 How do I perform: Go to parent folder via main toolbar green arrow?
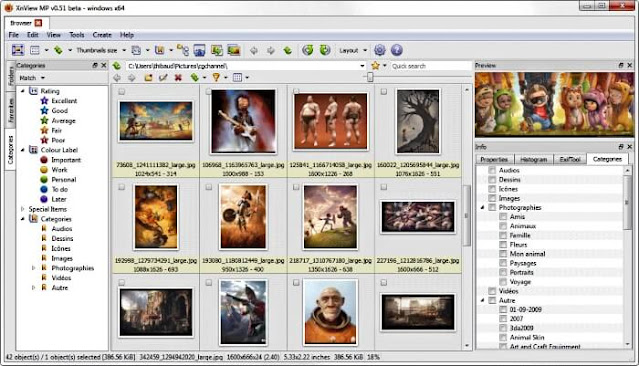click(x=288, y=50)
